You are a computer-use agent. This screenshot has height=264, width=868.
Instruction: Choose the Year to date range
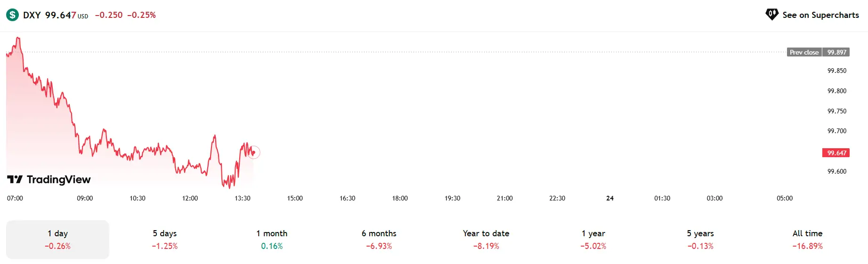486,240
